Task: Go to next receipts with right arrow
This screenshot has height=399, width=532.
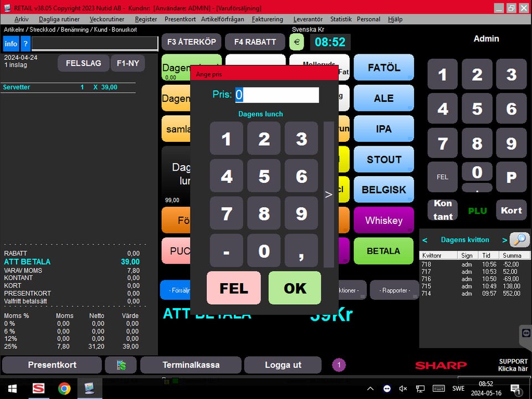Action: tap(504, 240)
